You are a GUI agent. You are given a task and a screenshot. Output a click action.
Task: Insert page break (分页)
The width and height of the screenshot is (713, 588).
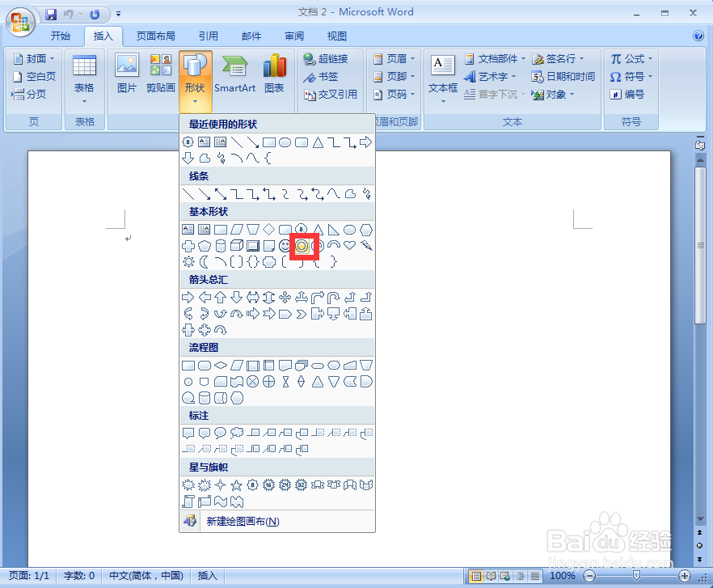[x=29, y=94]
